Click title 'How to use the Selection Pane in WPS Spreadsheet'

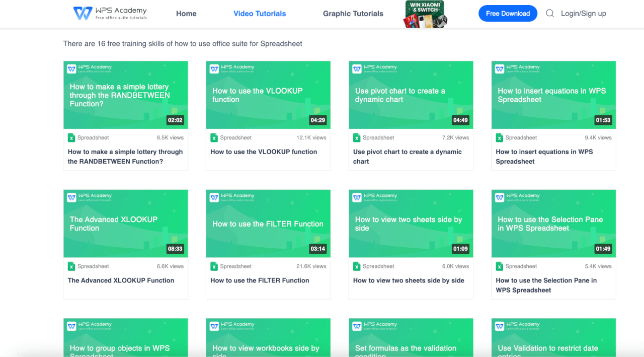[x=546, y=285]
